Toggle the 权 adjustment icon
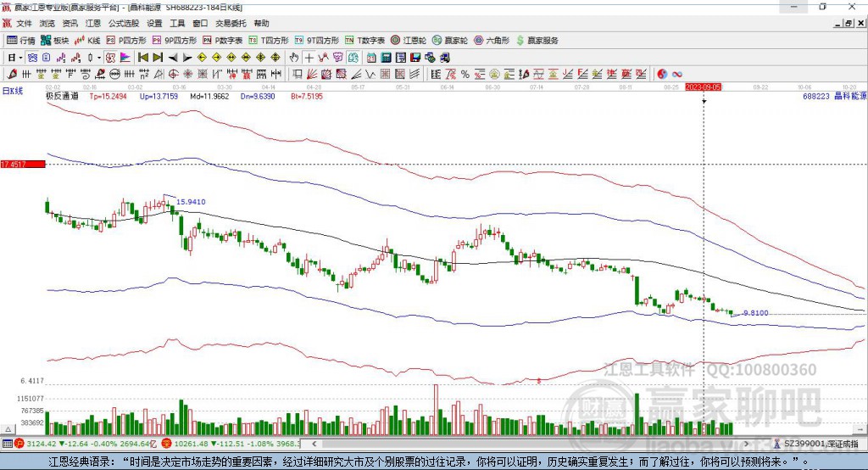This screenshot has width=868, height=470. point(110,58)
